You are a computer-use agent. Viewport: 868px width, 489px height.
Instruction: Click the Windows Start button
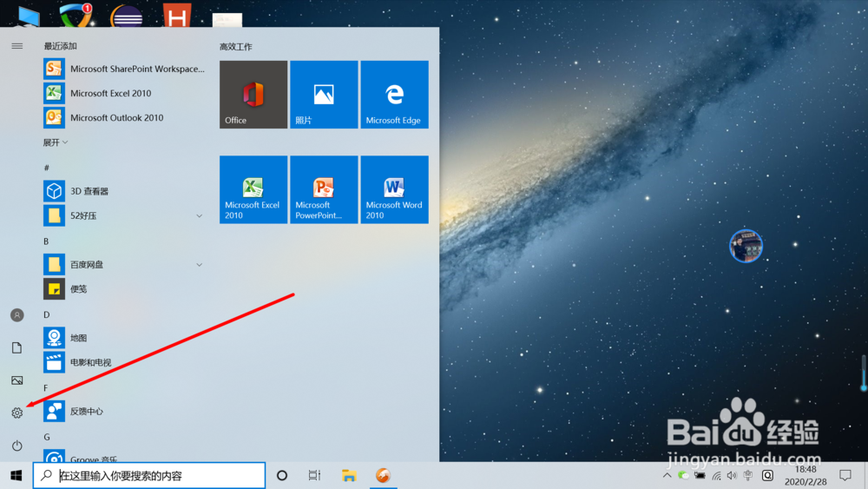coord(16,475)
